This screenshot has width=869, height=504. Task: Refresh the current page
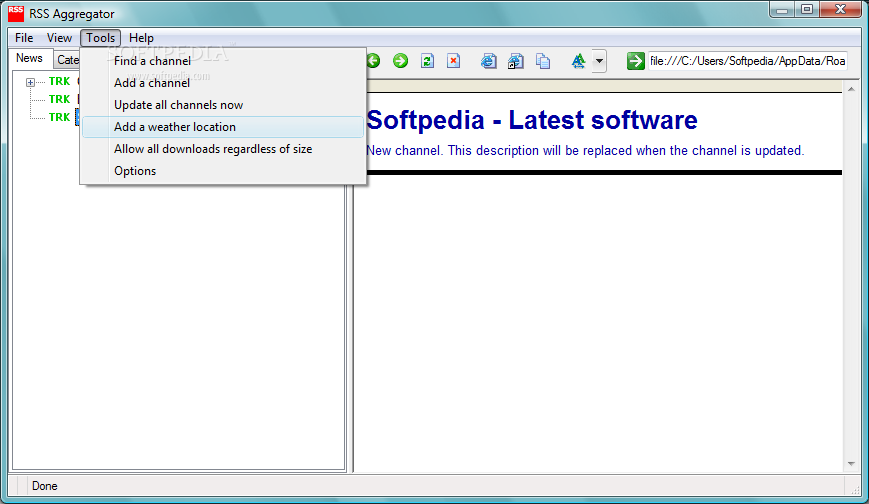coord(427,61)
